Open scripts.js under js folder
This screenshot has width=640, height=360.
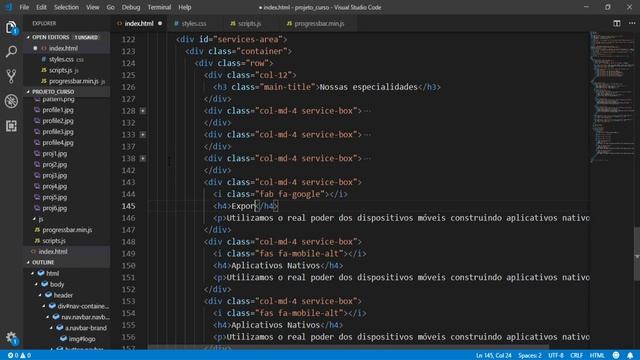click(x=54, y=241)
